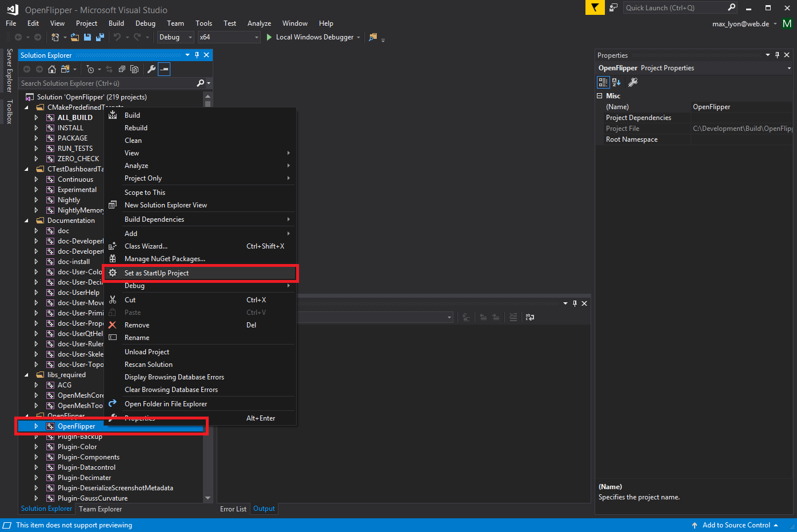The width and height of the screenshot is (797, 532).
Task: Click the yellow notifications flag icon
Action: coord(595,7)
